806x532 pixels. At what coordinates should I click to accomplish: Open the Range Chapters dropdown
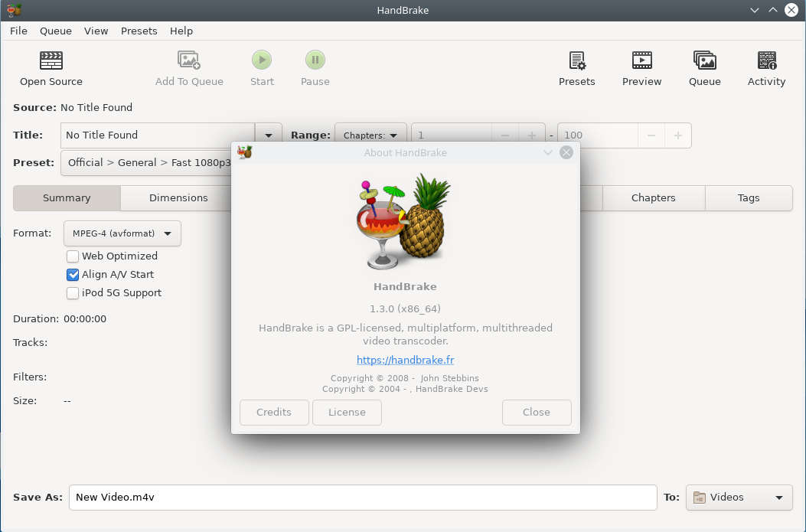[370, 135]
